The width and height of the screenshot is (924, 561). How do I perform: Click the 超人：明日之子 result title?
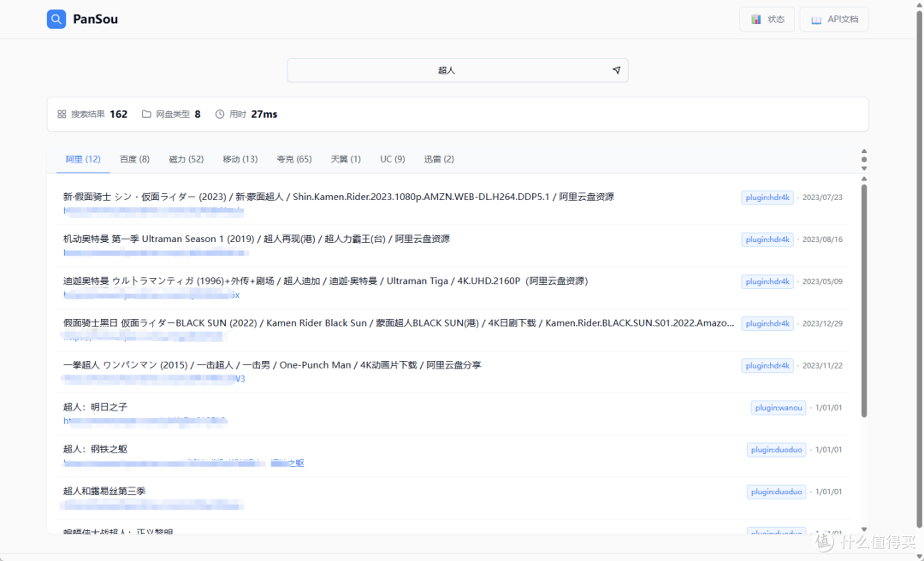coord(95,407)
